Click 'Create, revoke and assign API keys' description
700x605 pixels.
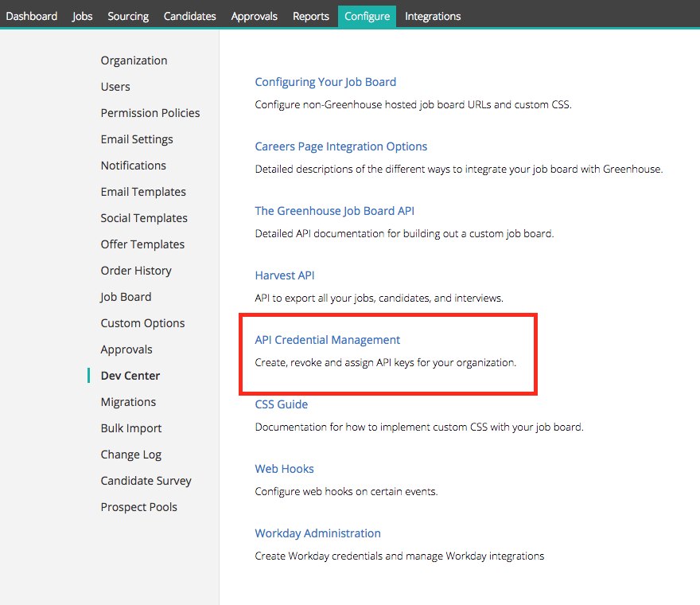click(385, 362)
